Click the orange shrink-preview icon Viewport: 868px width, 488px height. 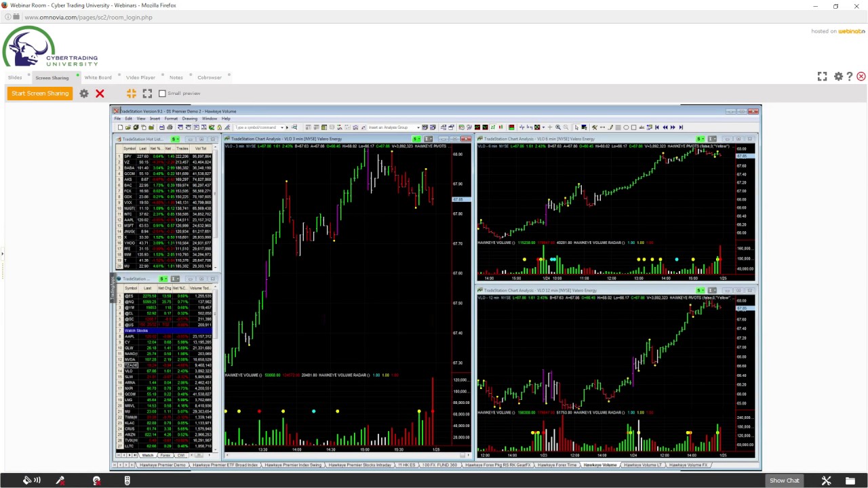pos(132,94)
